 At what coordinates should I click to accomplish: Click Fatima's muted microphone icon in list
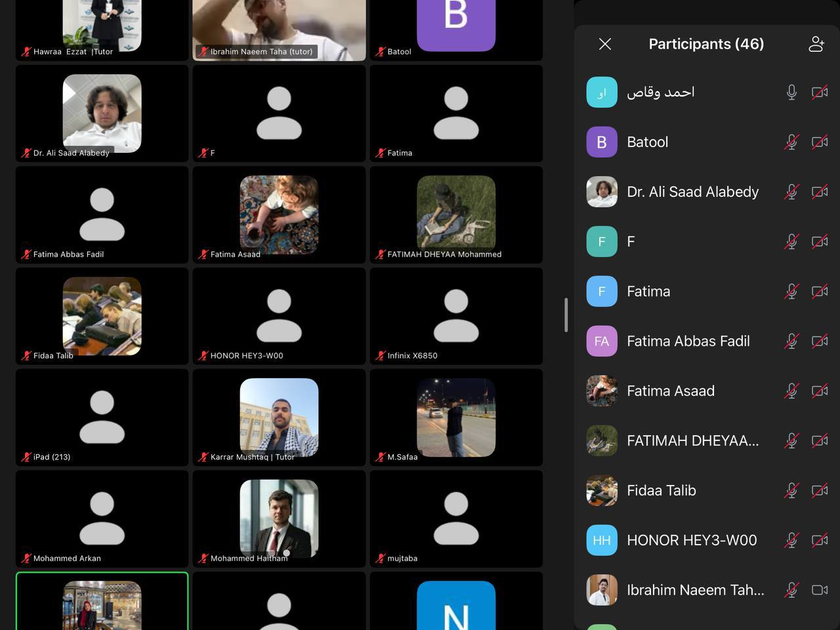coord(791,292)
